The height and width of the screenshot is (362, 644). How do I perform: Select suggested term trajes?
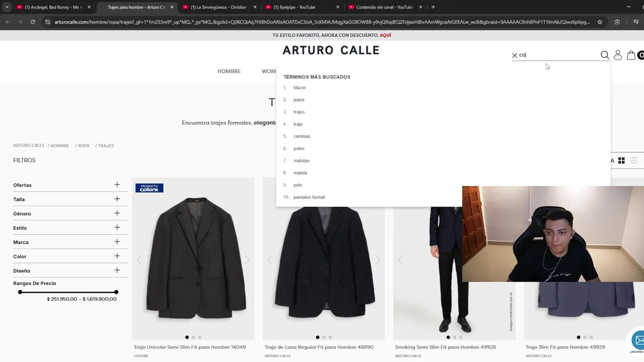tap(299, 112)
